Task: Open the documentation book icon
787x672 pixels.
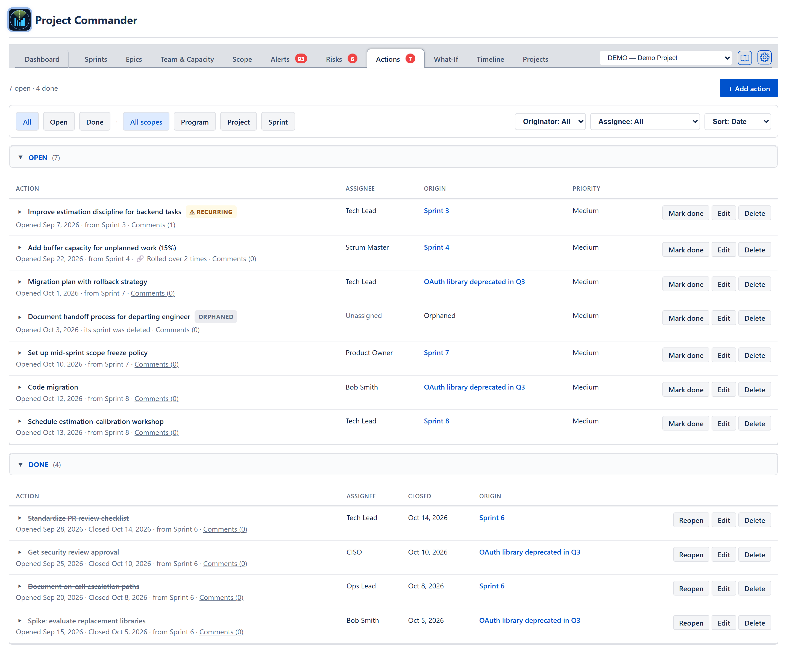Action: coord(744,58)
